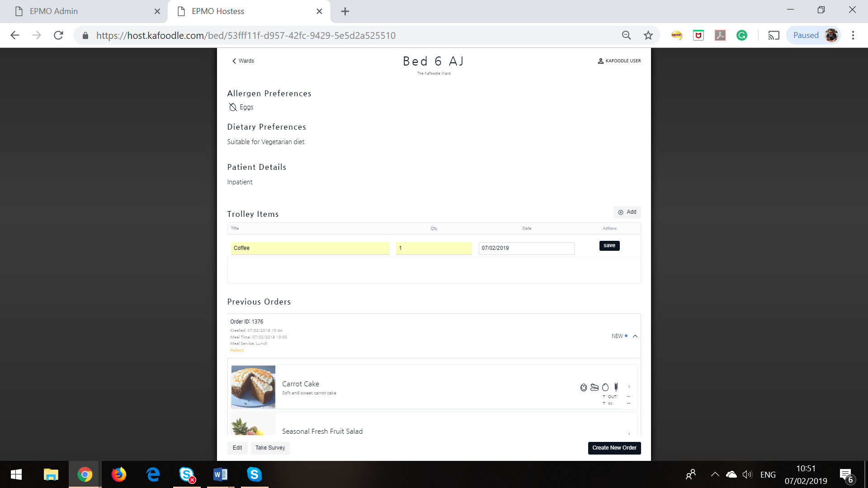Click the Carrot Cake food thumbnail
The height and width of the screenshot is (488, 868).
[x=253, y=387]
